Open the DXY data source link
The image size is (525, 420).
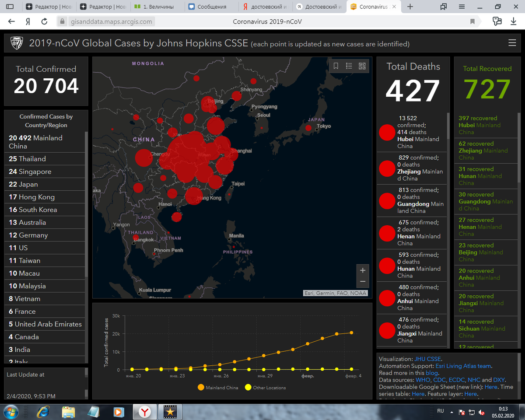(499, 380)
